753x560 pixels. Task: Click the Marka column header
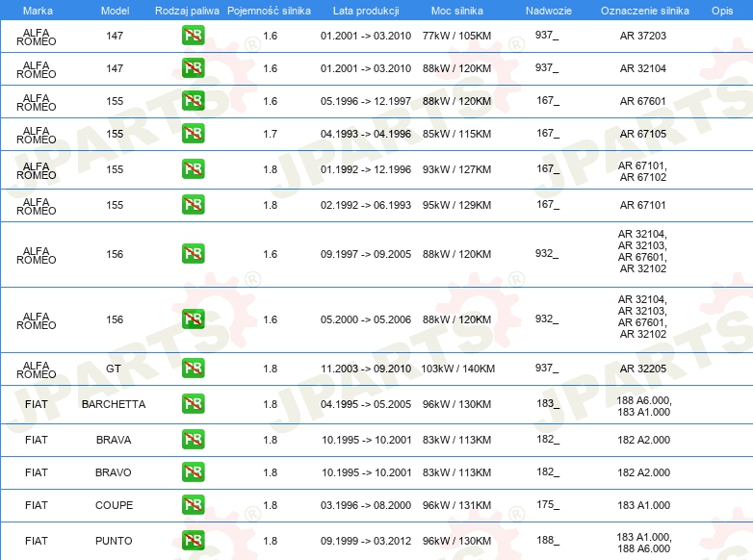(x=38, y=11)
